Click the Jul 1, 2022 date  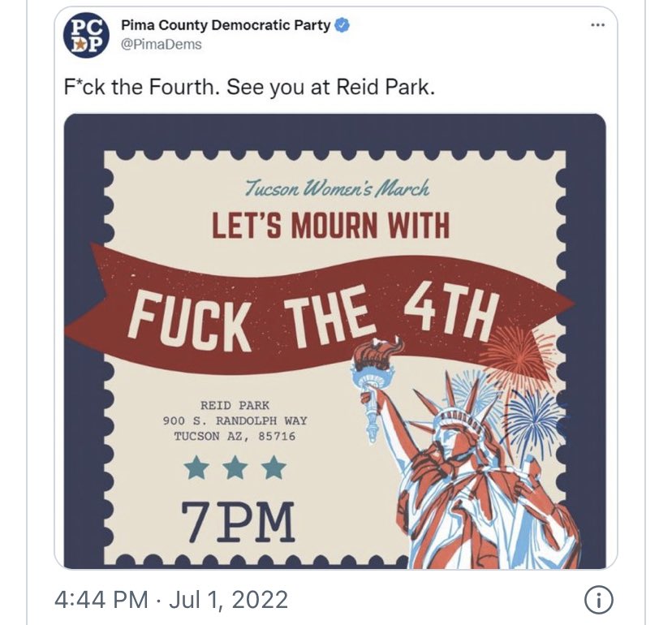click(228, 599)
